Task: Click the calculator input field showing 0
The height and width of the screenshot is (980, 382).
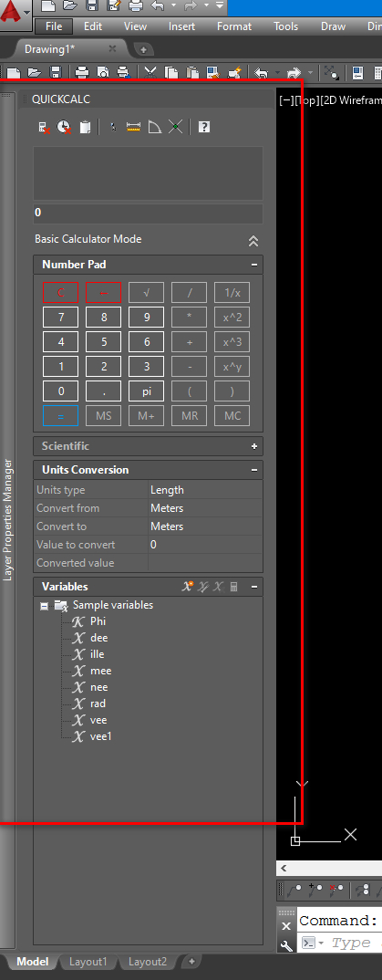Action: pyautogui.click(x=148, y=214)
